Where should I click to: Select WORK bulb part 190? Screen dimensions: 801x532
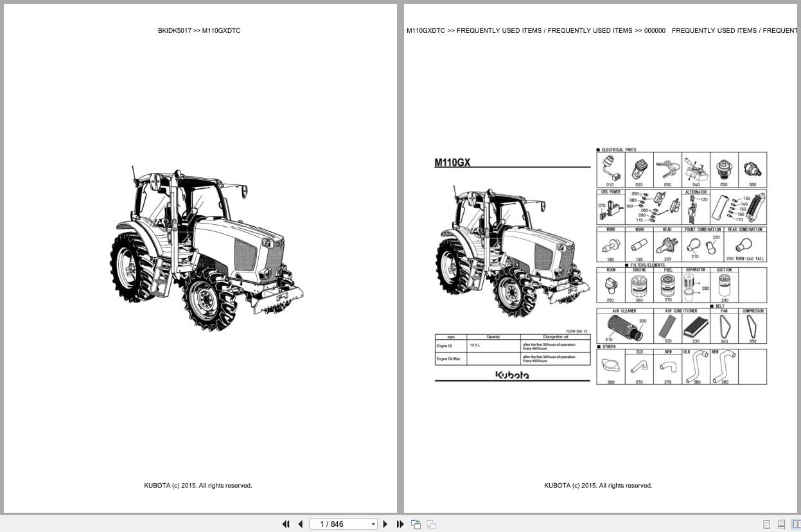coord(639,247)
